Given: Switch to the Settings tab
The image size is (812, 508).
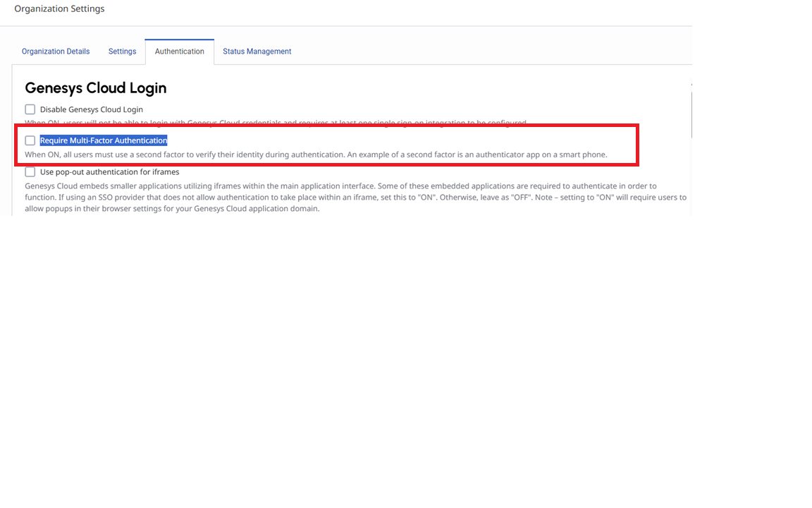Looking at the screenshot, I should (122, 52).
